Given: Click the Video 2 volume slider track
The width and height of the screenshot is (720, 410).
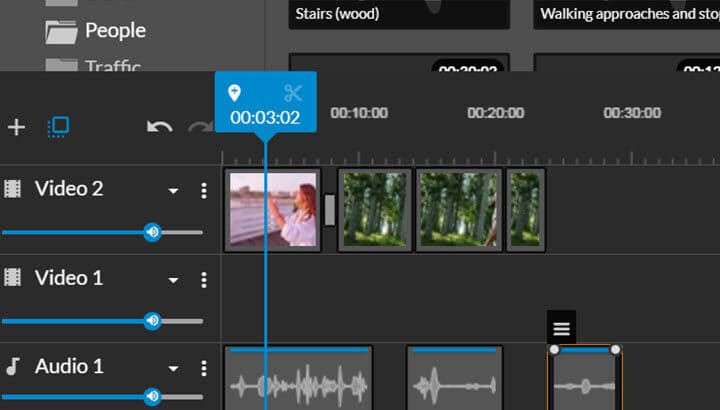Looking at the screenshot, I should 80,232.
